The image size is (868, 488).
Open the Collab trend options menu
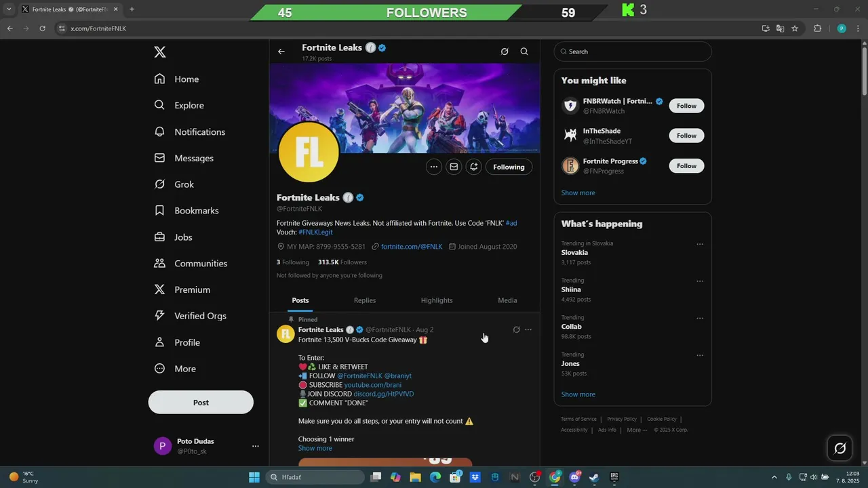700,319
